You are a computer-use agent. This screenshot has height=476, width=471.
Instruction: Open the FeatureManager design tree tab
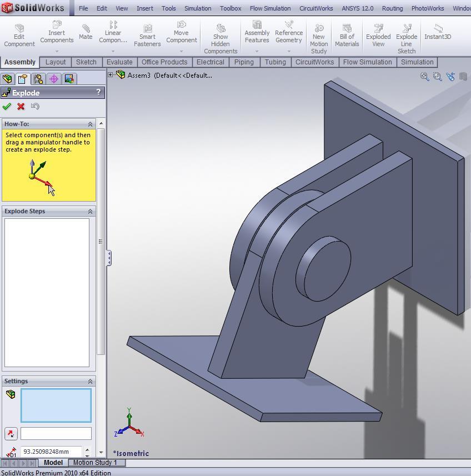coord(7,79)
